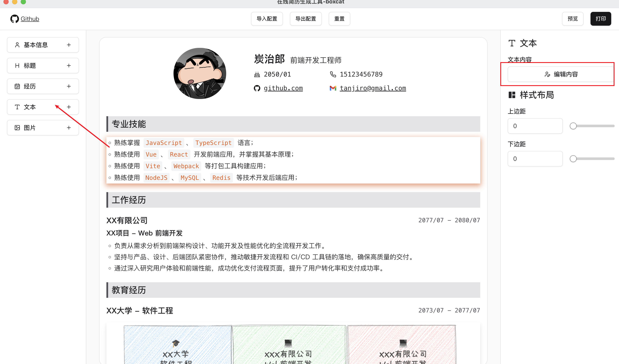Click the 导入配置 button
This screenshot has height=364, width=619.
click(267, 19)
